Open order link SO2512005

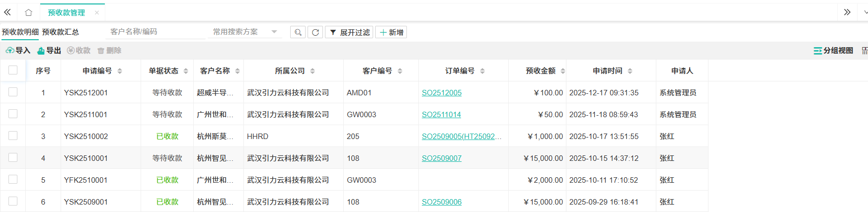[442, 92]
